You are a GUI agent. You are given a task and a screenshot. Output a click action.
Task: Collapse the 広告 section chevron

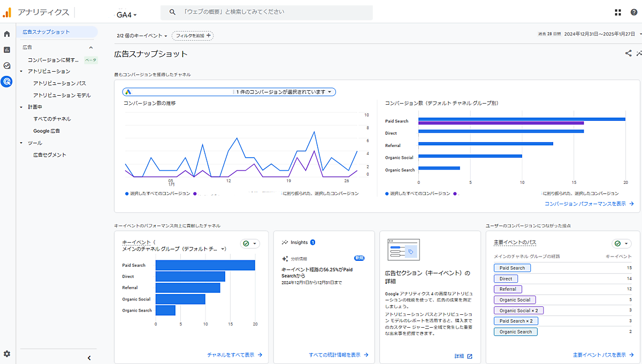point(90,48)
